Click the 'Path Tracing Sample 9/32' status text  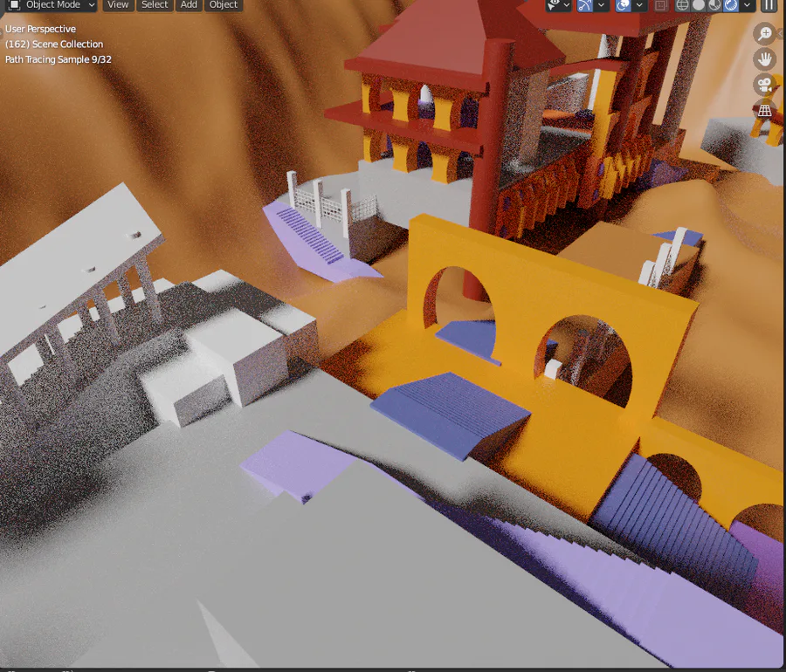(59, 59)
